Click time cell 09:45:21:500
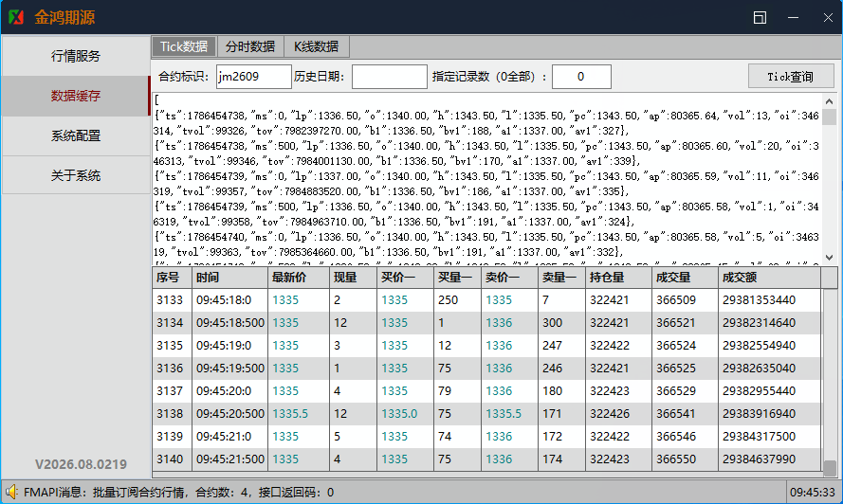 click(230, 459)
